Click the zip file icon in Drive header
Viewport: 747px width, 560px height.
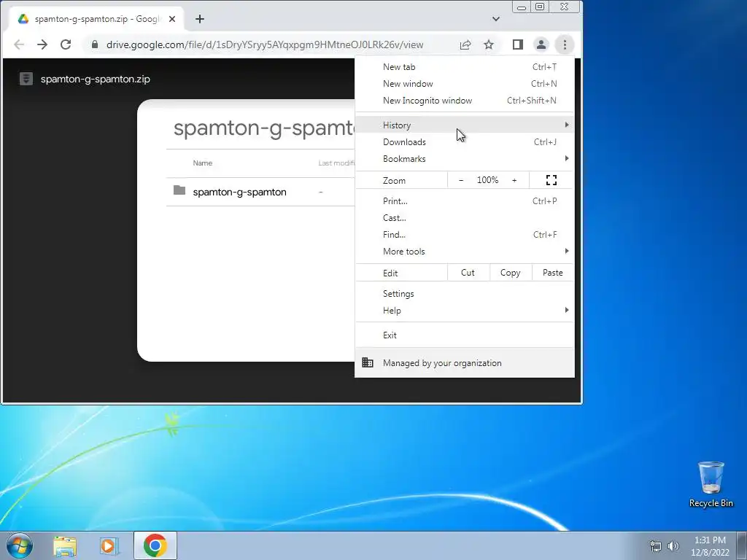pyautogui.click(x=26, y=79)
